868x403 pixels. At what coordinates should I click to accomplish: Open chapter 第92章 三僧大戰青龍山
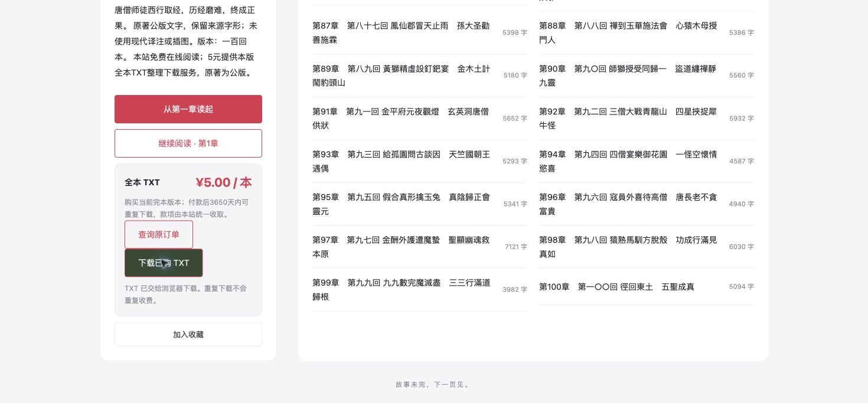[647, 119]
